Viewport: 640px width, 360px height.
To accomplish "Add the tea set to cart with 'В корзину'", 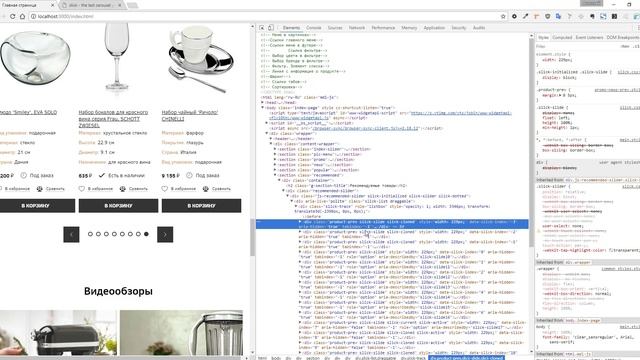I will coord(201,206).
